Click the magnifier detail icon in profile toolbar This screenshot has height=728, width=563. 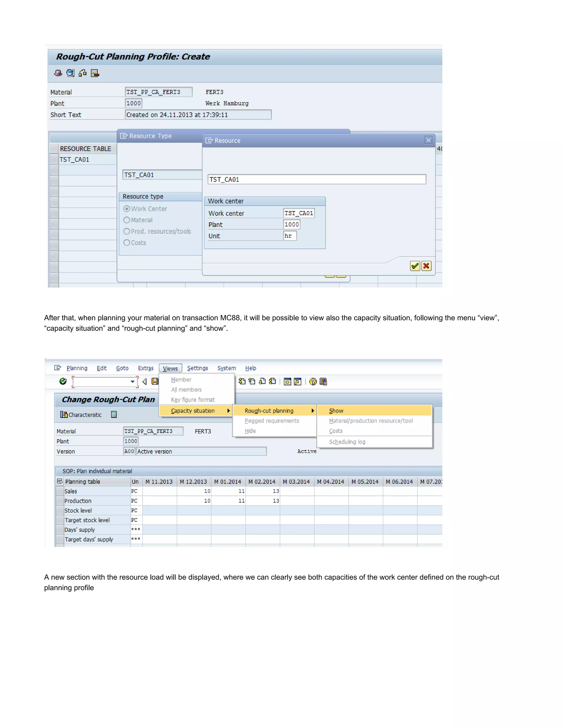pyautogui.click(x=70, y=73)
